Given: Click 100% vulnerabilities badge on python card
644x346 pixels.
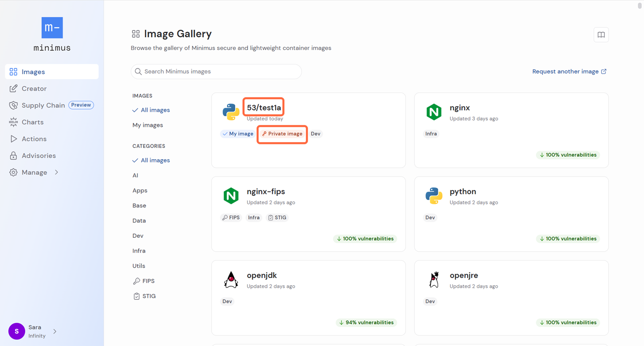Looking at the screenshot, I should coord(568,239).
